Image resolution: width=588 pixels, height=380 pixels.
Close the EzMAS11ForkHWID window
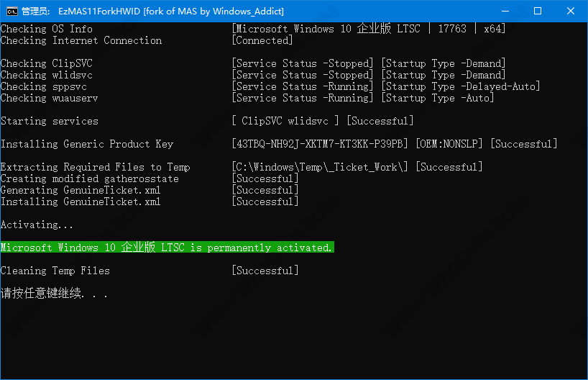(570, 11)
